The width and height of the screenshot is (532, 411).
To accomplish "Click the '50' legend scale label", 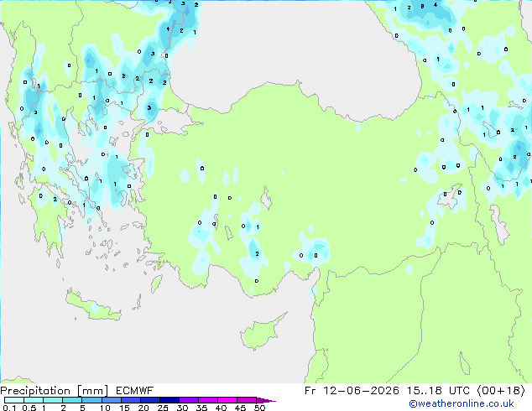I will click(x=259, y=408).
